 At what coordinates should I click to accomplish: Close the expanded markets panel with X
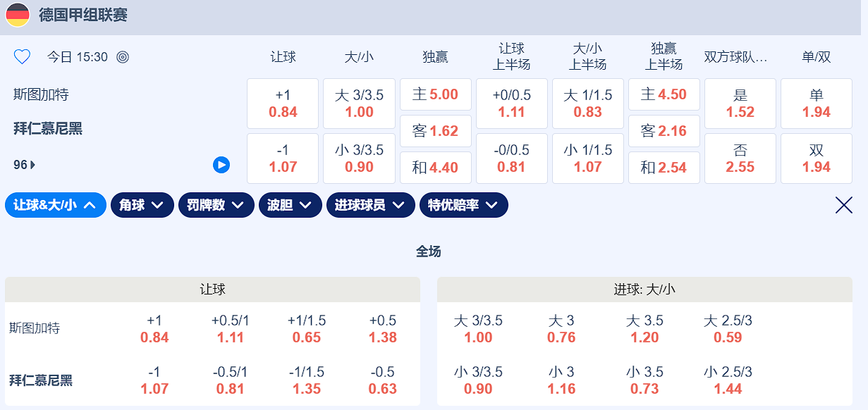point(843,205)
